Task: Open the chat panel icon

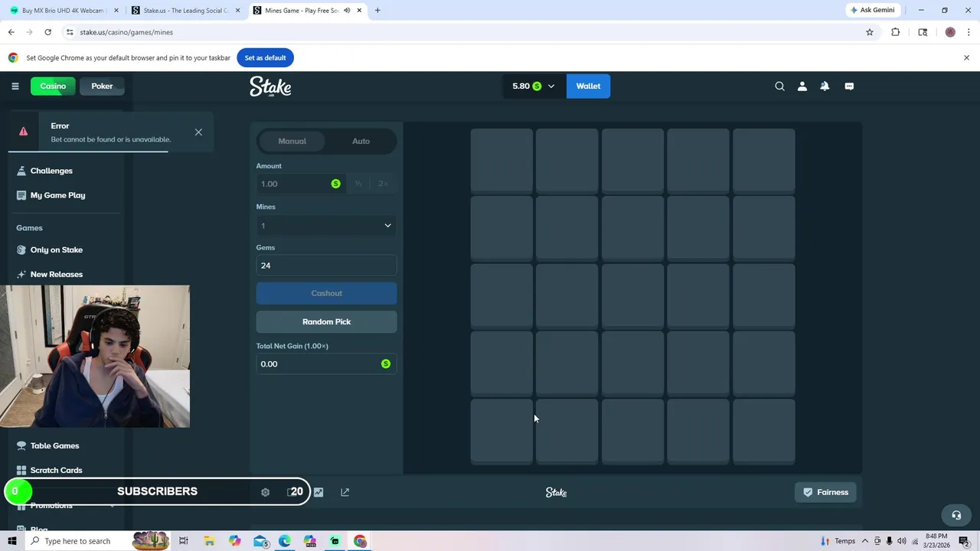Action: coord(849,86)
